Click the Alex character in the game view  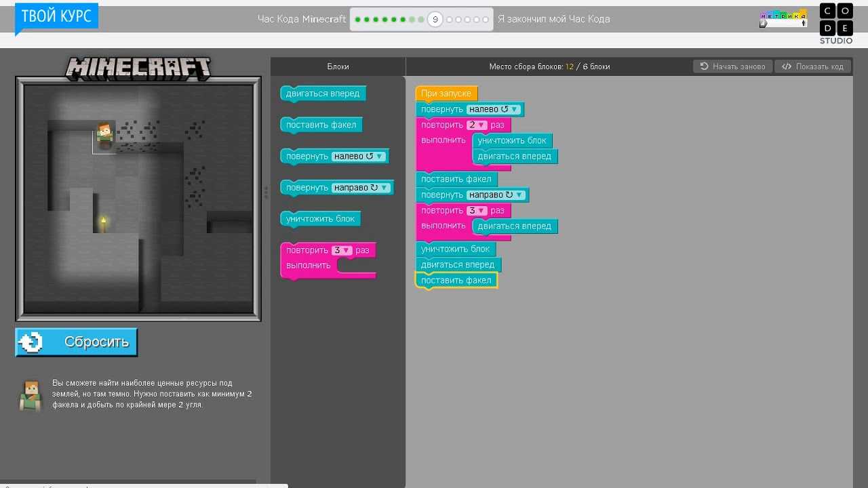[x=104, y=135]
